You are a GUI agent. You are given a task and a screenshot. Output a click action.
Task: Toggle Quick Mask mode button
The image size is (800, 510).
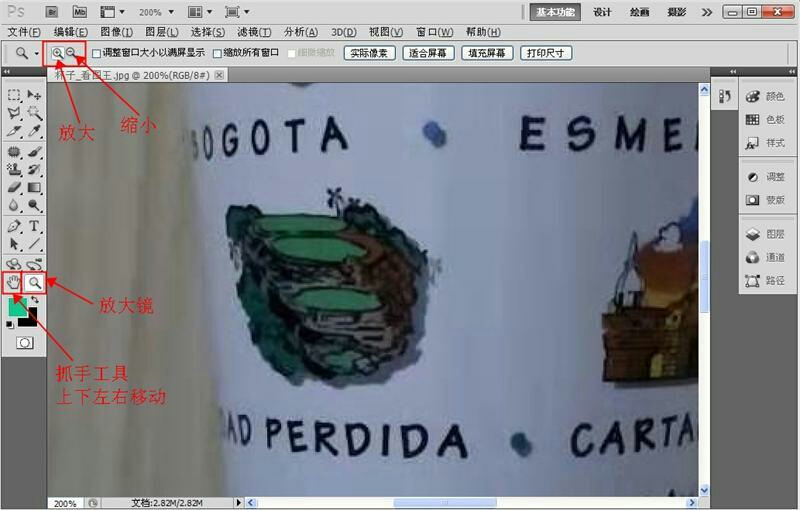[24, 343]
